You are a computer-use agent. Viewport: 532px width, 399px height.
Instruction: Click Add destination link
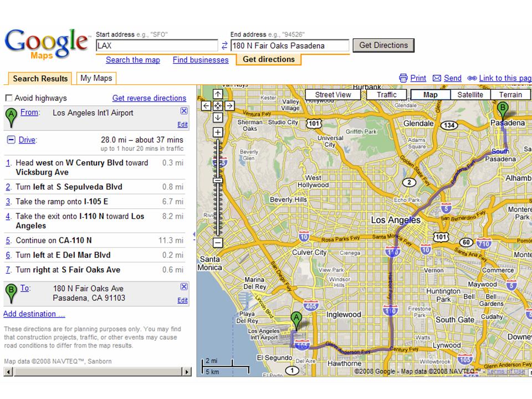click(34, 314)
